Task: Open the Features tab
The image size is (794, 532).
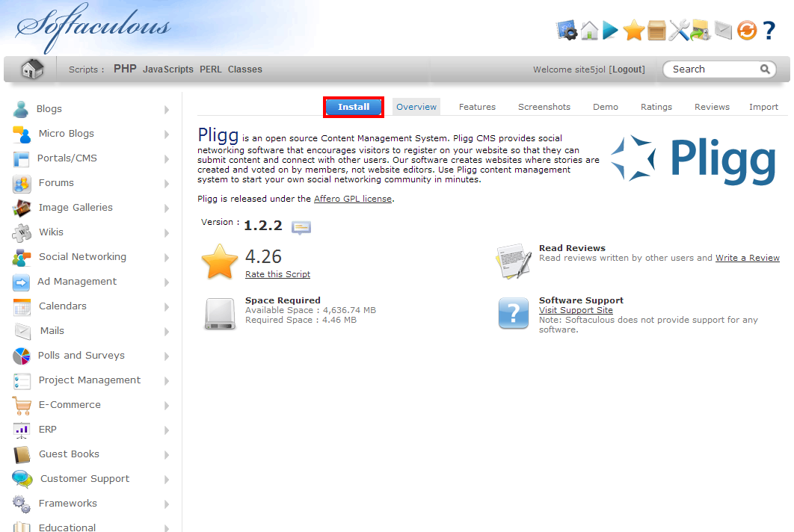Action: (477, 107)
